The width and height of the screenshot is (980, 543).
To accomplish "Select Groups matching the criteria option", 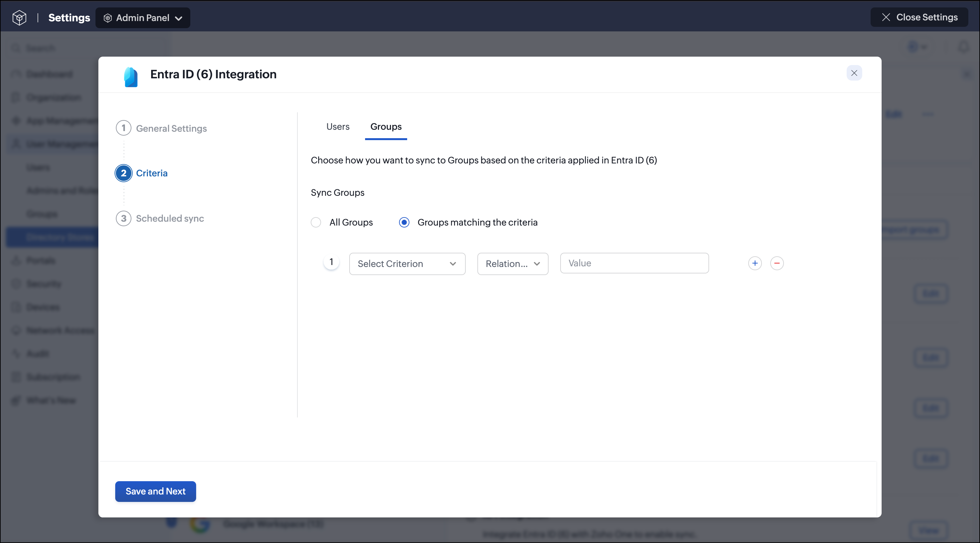I will (404, 222).
